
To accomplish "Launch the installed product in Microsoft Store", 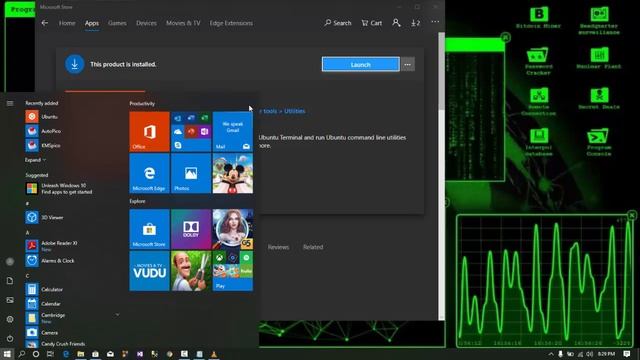I will pyautogui.click(x=360, y=64).
